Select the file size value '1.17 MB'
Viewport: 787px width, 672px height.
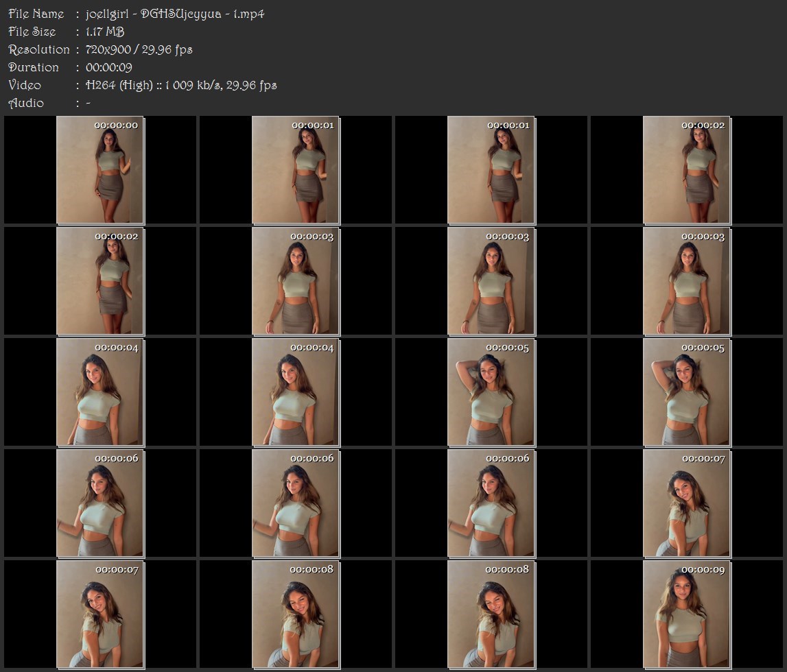point(105,32)
